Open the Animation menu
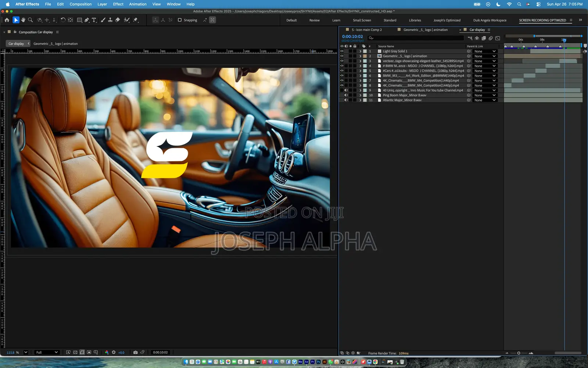Image resolution: width=588 pixels, height=368 pixels. (138, 4)
